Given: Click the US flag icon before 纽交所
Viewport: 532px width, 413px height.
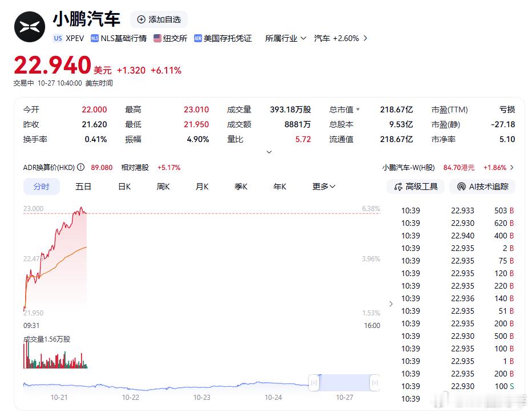Looking at the screenshot, I should [158, 38].
